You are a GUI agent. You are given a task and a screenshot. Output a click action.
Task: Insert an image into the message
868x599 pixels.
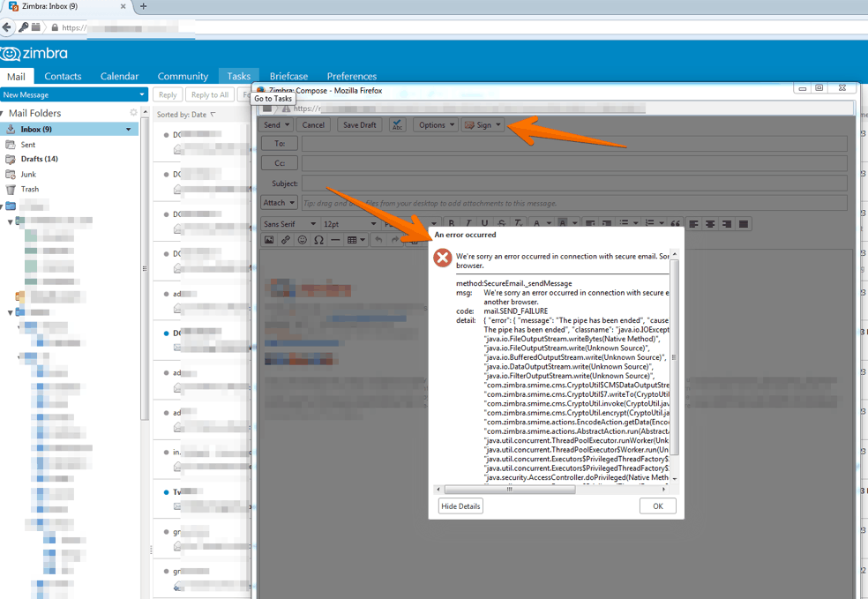(x=269, y=240)
